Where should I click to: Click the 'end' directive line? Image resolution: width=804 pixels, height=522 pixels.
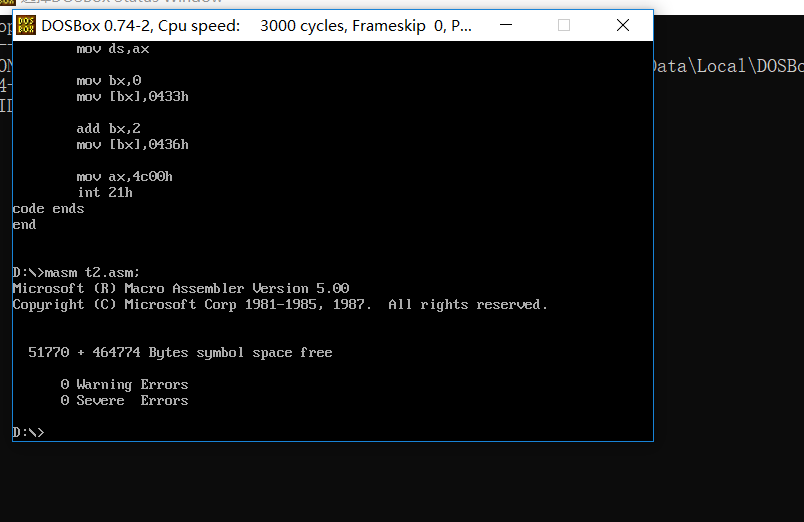[x=24, y=225]
